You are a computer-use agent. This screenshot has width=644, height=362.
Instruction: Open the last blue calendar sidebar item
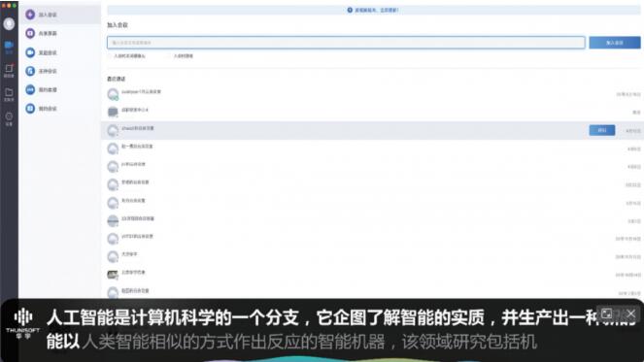click(x=30, y=109)
